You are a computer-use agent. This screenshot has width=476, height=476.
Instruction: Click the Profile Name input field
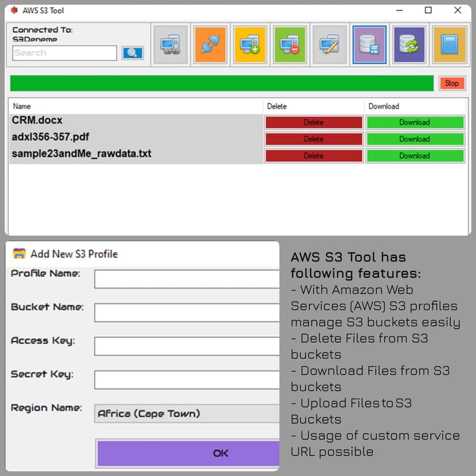tap(187, 279)
